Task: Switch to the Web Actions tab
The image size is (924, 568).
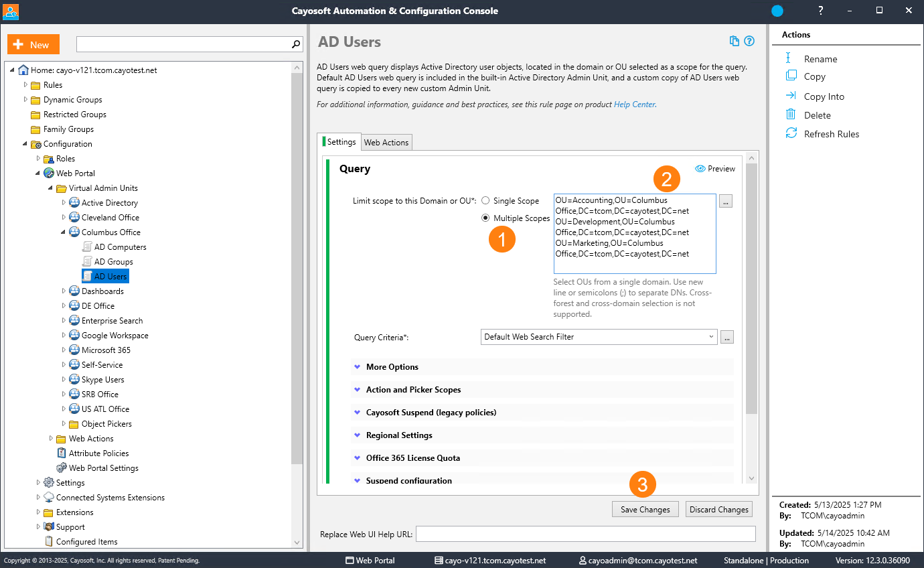Action: coord(386,142)
